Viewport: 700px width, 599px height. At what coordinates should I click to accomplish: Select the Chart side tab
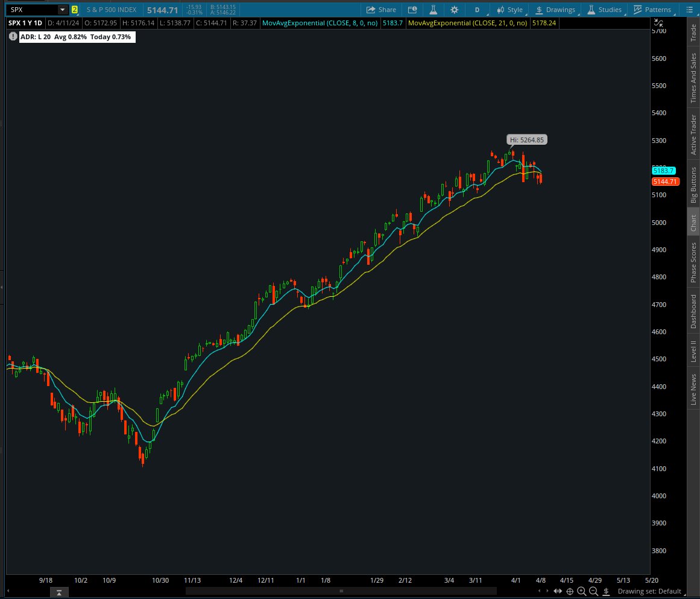point(693,223)
